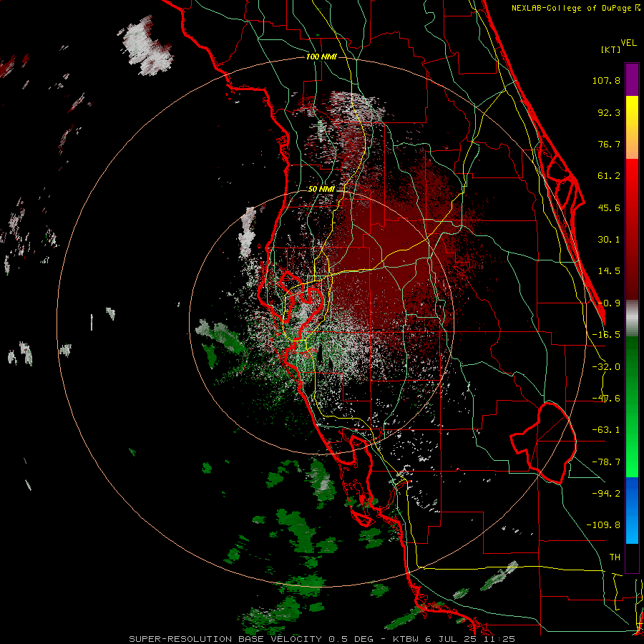Image resolution: width=644 pixels, height=644 pixels.
Task: Select the -109.8 velocity scale label
Action: tap(604, 525)
